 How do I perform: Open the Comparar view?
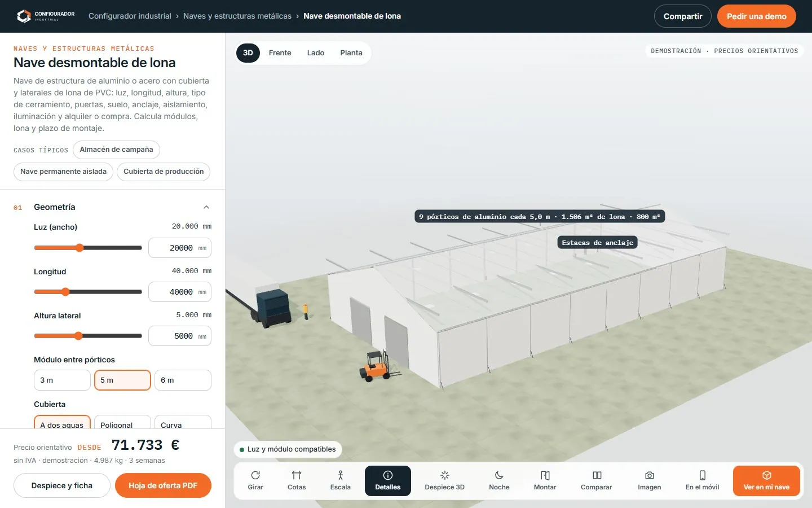pos(597,481)
